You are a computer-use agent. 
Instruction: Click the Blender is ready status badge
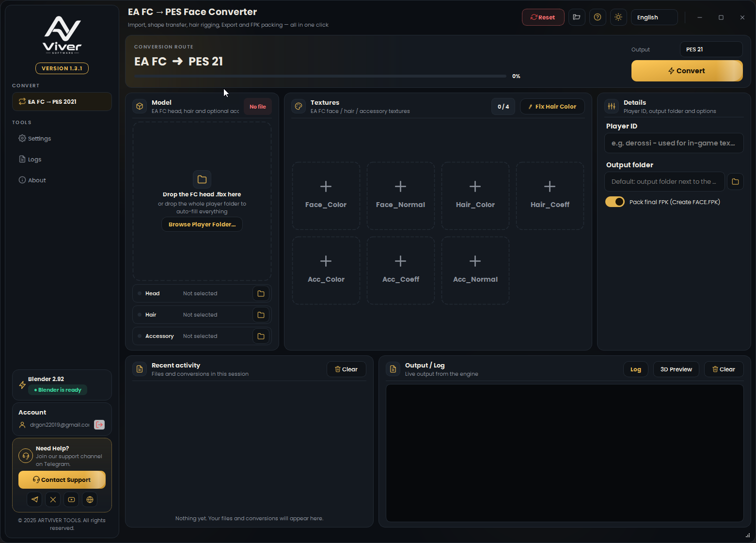[58, 390]
